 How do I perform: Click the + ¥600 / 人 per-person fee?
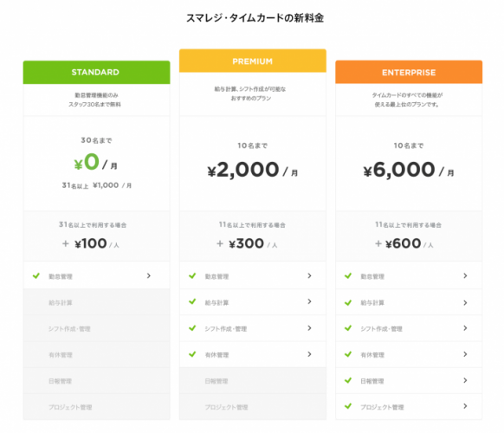(404, 243)
